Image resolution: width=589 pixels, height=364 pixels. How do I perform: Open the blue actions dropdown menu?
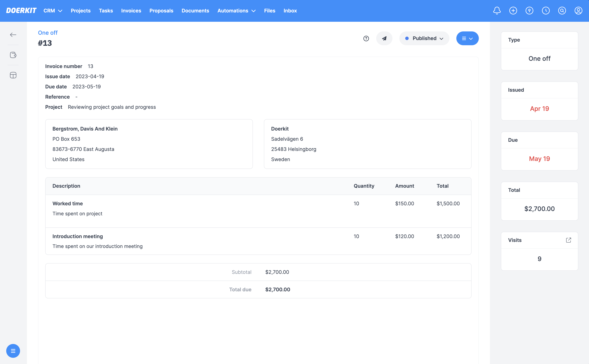coord(467,38)
